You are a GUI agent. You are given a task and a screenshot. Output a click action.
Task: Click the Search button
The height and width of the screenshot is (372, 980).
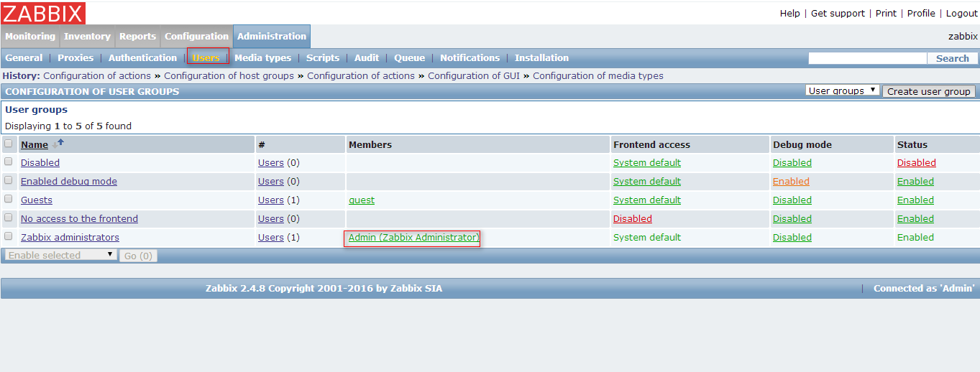click(953, 58)
